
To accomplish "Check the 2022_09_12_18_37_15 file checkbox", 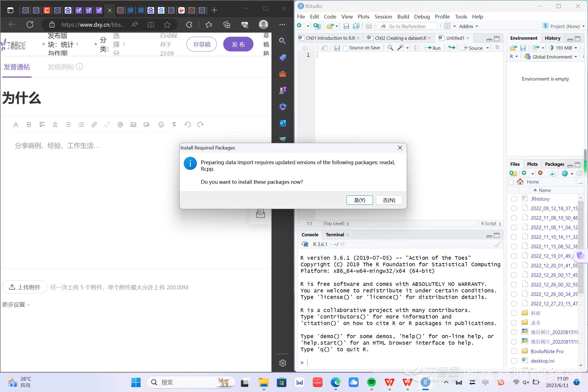I will point(514,209).
